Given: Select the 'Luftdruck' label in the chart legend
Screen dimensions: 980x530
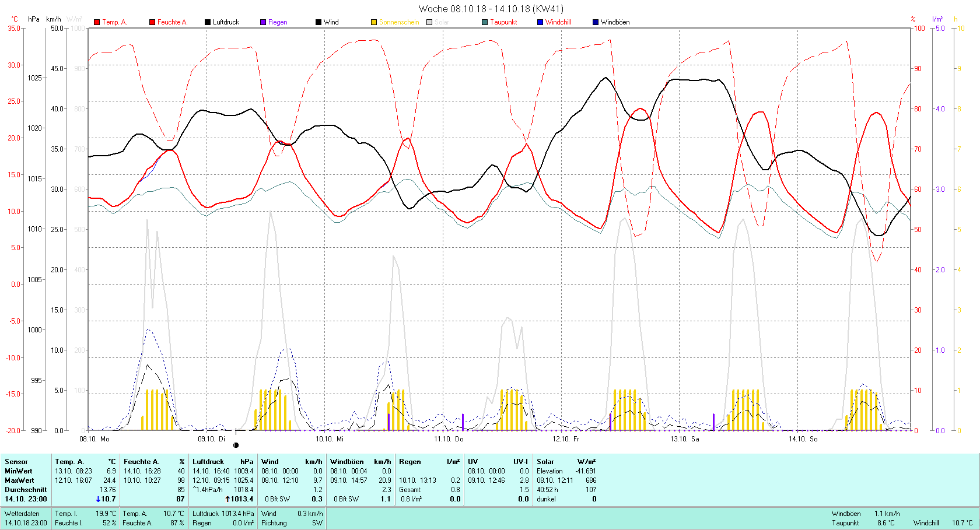Looking at the screenshot, I should [x=226, y=22].
